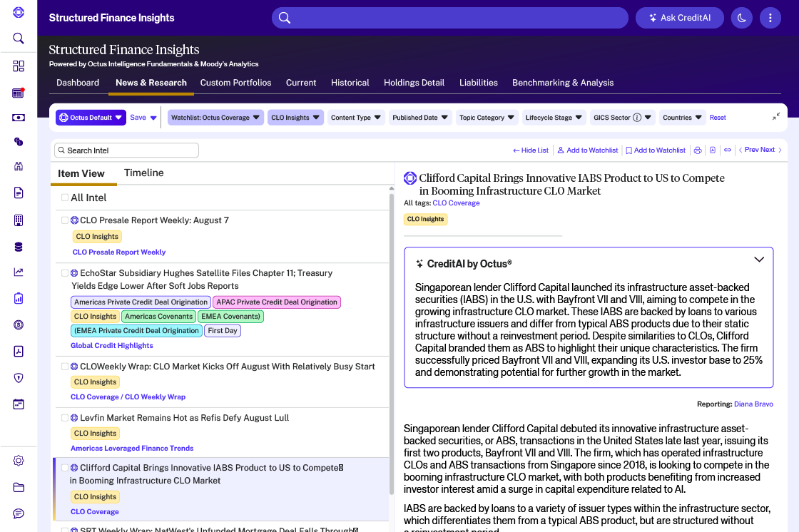This screenshot has height=532, width=799.
Task: Collapse the CreditAI by Octus summary
Action: 759,260
